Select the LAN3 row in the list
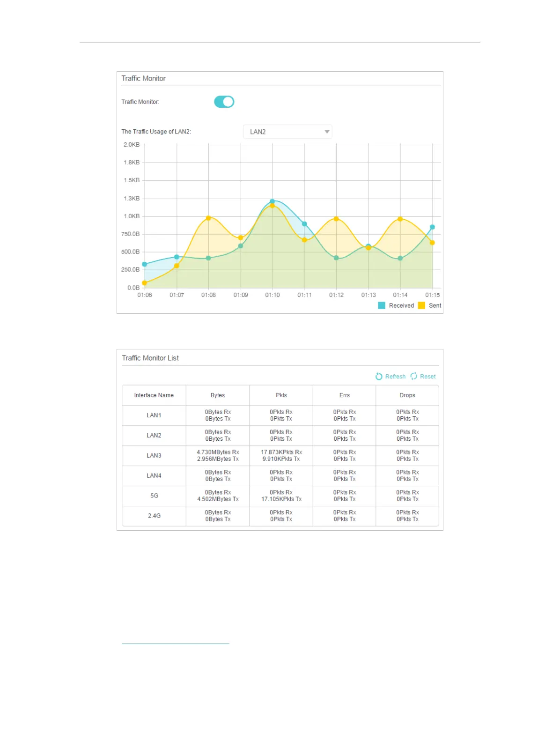Image resolution: width=560 pixels, height=741 pixels. coord(280,455)
